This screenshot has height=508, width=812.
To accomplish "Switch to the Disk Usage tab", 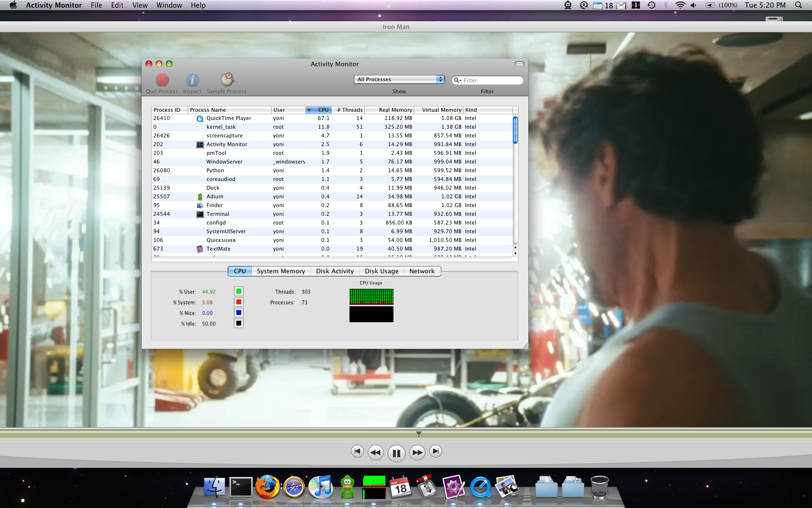I will (382, 271).
